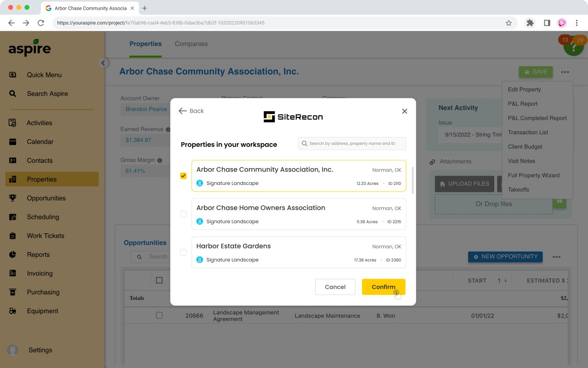Screen dimensions: 588x368
Task: Choose Client Budget from the menu
Action: [525, 147]
